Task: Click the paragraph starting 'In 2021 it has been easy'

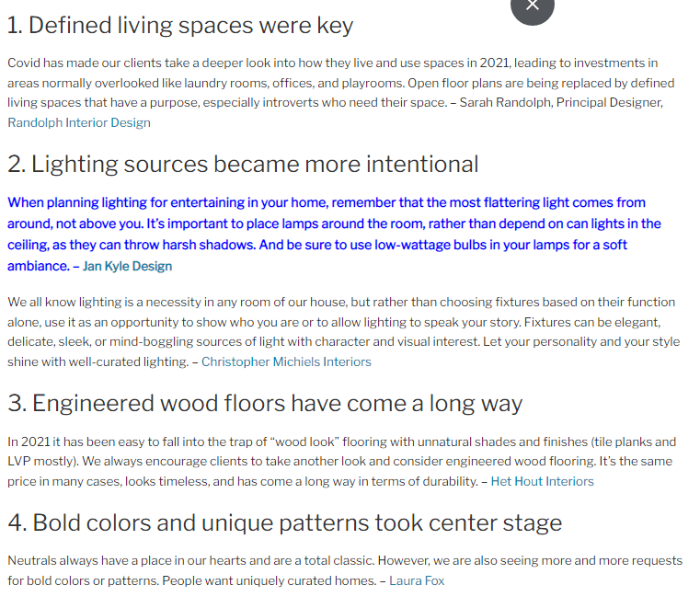Action: click(x=342, y=462)
